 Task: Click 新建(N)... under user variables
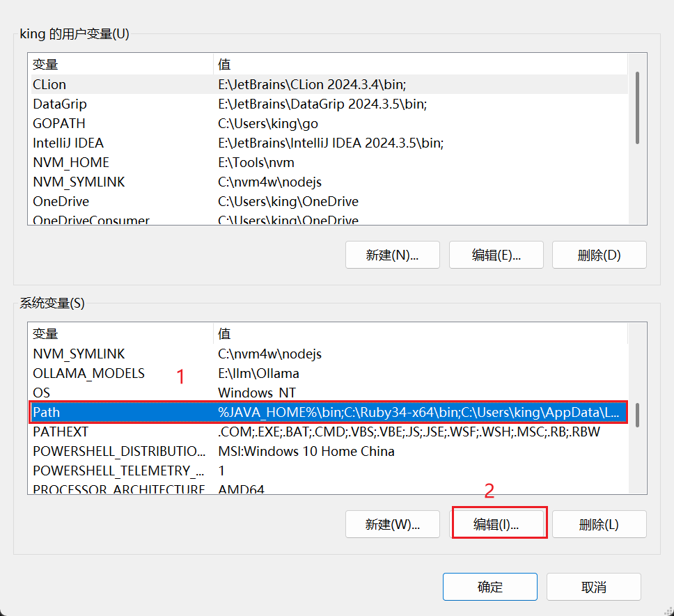(392, 255)
